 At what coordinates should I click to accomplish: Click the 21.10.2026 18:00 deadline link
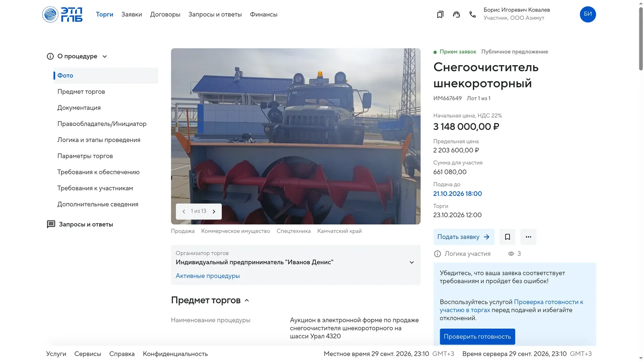pyautogui.click(x=458, y=194)
